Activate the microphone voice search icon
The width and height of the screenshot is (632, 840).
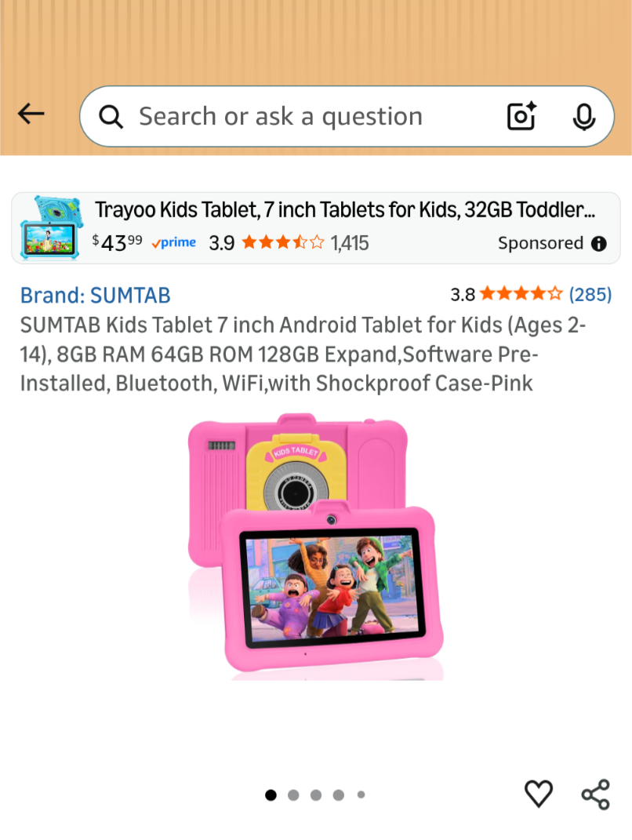point(584,117)
